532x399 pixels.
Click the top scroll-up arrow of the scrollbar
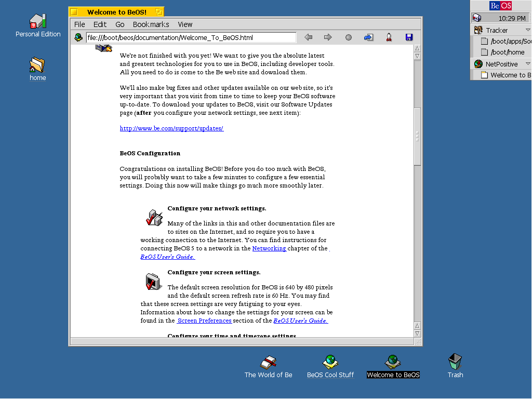point(417,48)
